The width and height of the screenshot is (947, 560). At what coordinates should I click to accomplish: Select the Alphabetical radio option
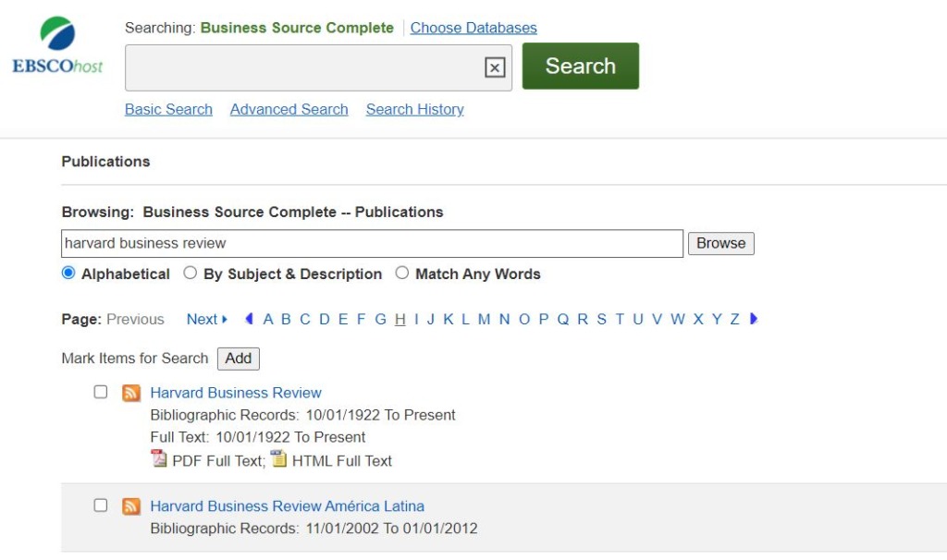pyautogui.click(x=68, y=274)
